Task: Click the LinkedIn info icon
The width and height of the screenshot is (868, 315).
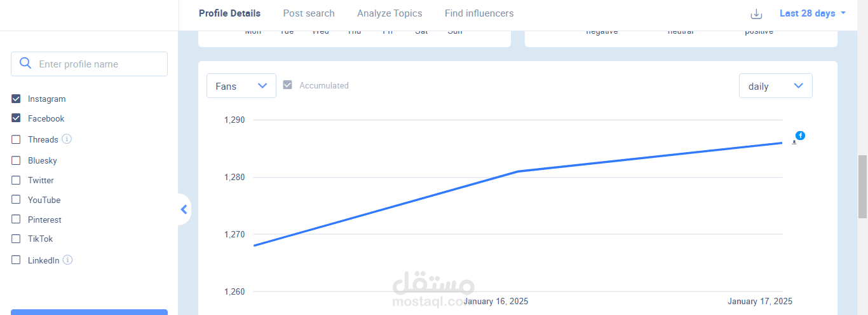Action: (x=68, y=260)
